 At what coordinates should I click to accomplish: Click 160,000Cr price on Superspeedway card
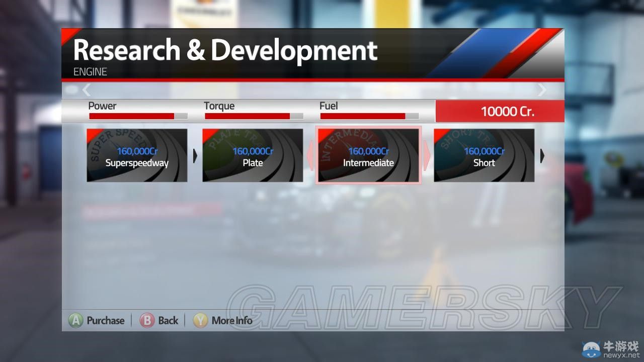[x=137, y=151]
